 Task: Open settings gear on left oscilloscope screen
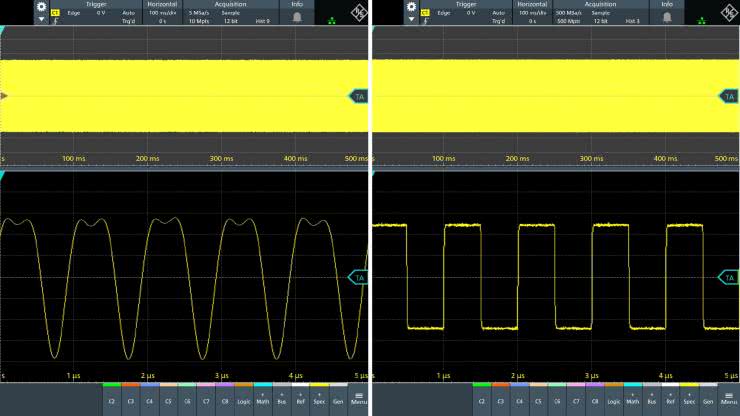(41, 7)
